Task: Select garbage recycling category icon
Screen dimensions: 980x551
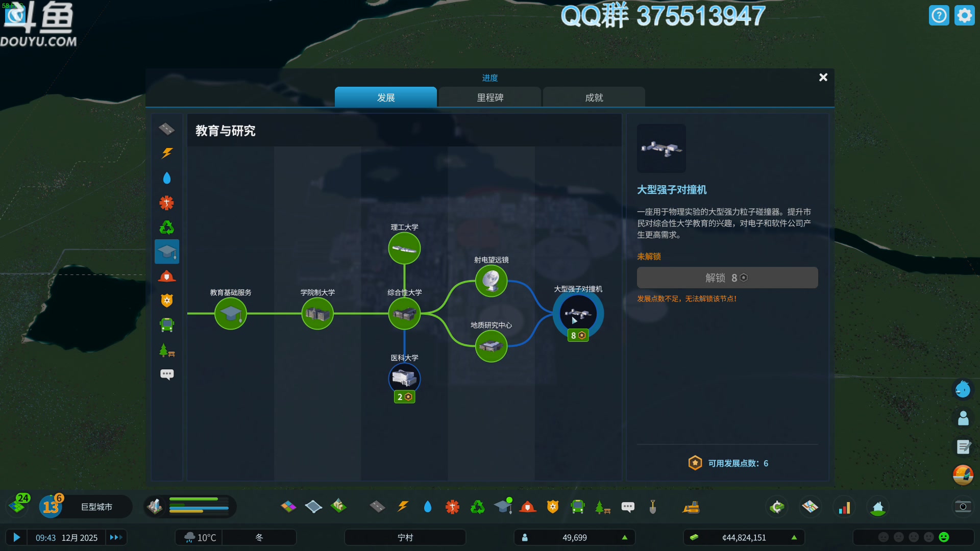Action: 167,227
